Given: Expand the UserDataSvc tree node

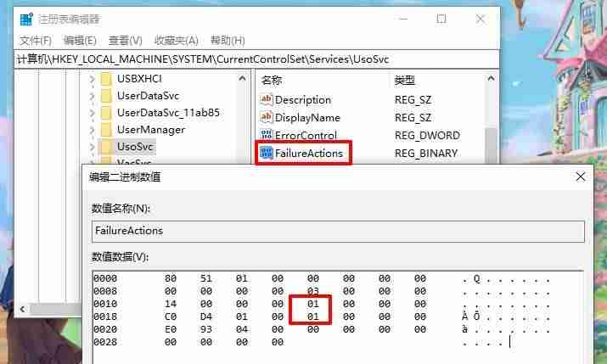Looking at the screenshot, I should pos(92,96).
